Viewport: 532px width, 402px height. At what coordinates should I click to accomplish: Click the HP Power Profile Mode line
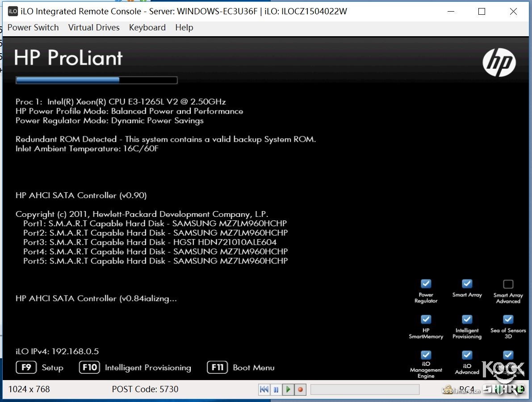(x=129, y=111)
